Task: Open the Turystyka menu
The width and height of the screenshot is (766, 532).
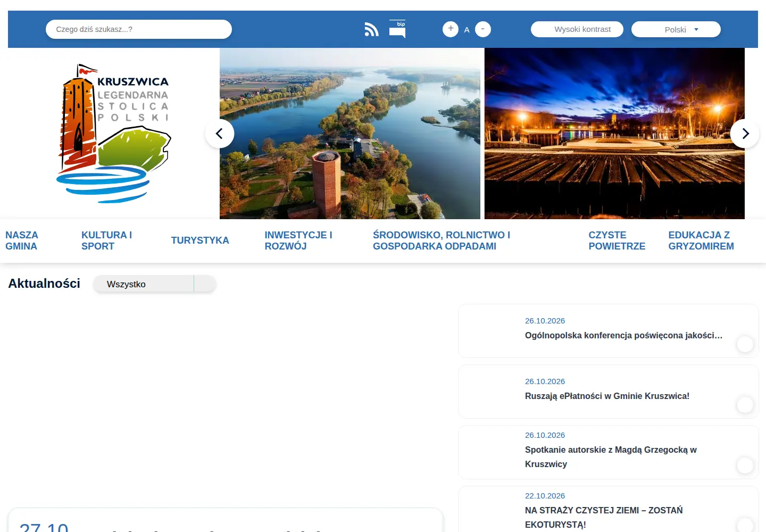Action: 200,240
